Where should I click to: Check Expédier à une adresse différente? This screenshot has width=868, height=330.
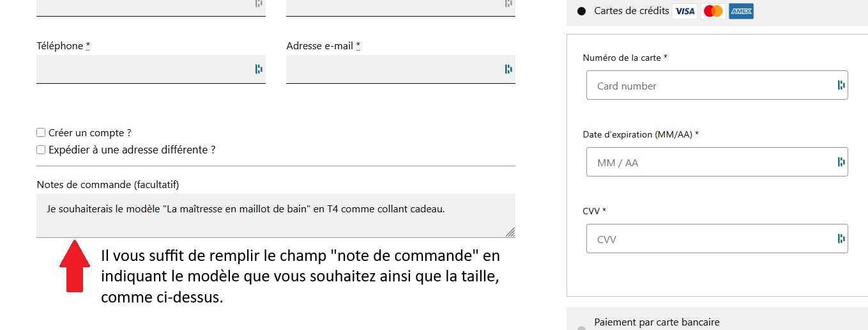tap(41, 150)
